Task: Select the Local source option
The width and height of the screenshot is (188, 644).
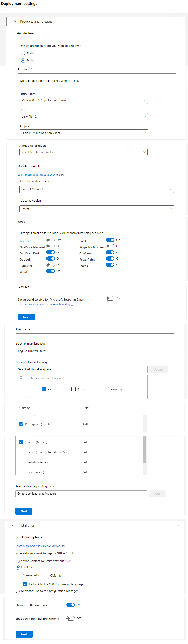Action: coord(17,567)
